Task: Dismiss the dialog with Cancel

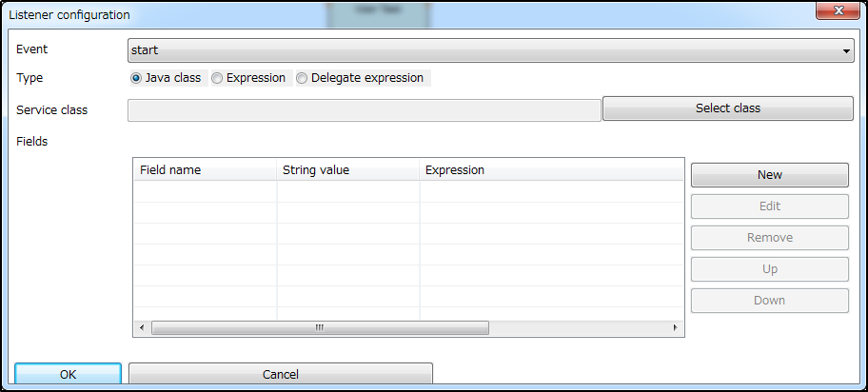Action: click(x=281, y=374)
